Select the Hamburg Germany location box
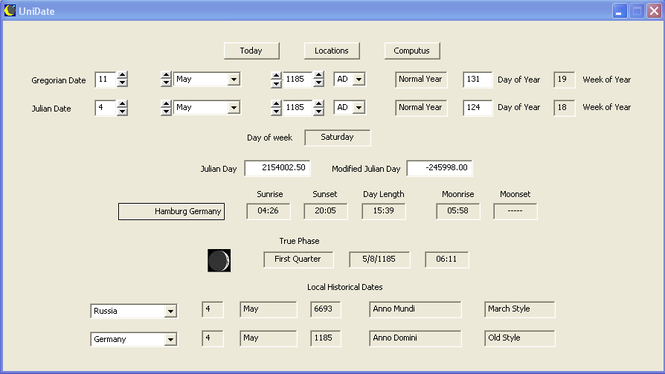 [171, 211]
